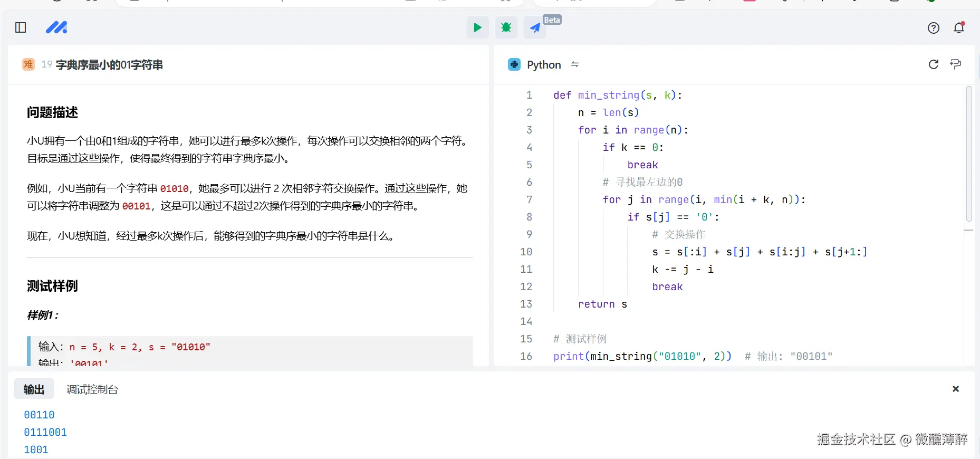Click problem number 19
980x459 pixels.
coord(47,64)
